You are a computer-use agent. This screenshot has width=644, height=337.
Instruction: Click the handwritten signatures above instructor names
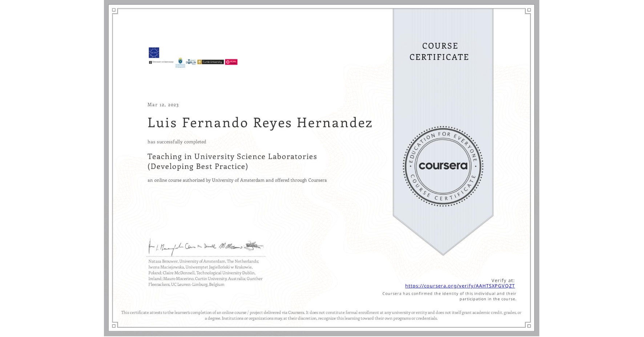tap(205, 247)
